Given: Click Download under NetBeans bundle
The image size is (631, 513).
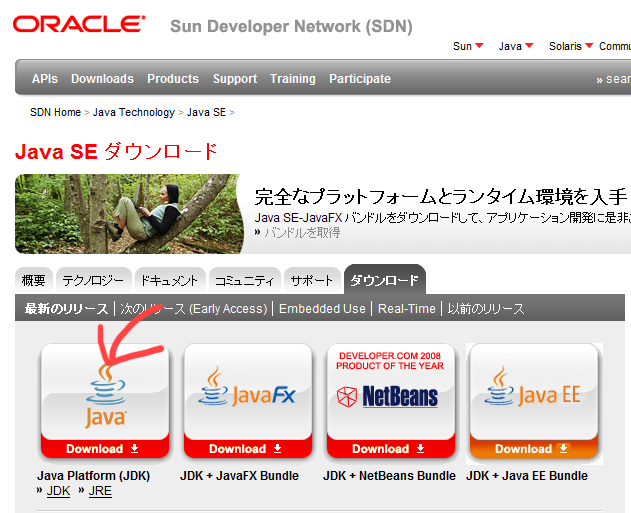Looking at the screenshot, I should [x=391, y=449].
